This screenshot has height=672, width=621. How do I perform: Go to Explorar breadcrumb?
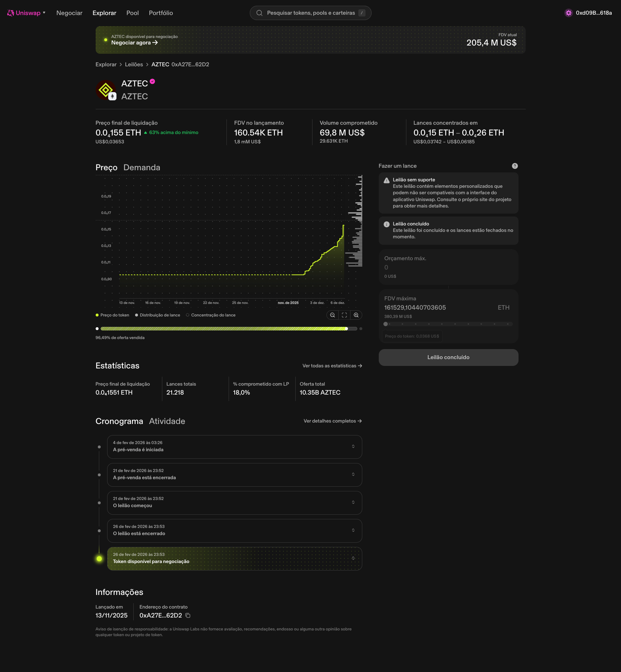[x=106, y=65]
